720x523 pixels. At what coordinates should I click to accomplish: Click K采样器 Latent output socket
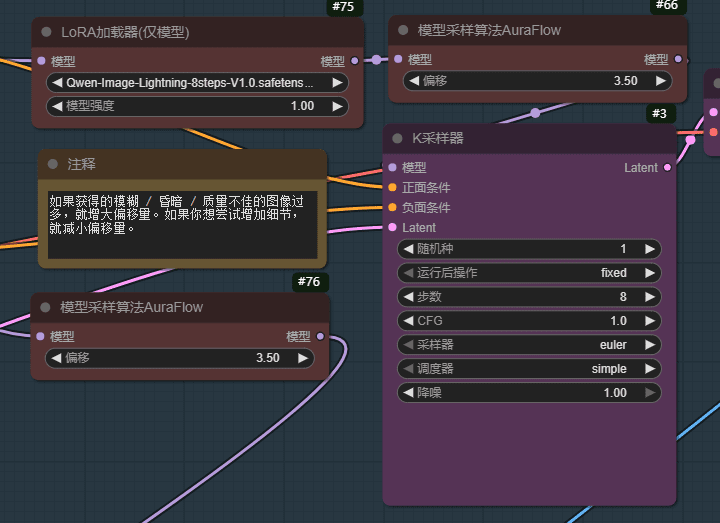pyautogui.click(x=668, y=168)
